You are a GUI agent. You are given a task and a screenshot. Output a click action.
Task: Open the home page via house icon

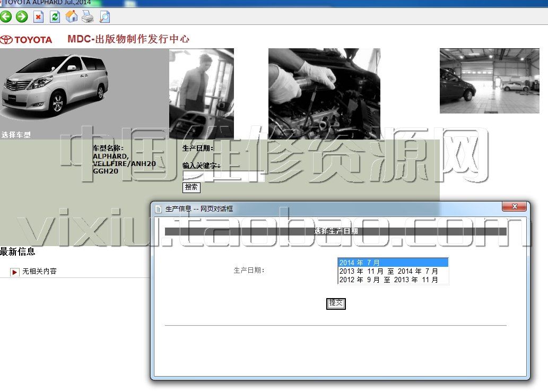(71, 16)
